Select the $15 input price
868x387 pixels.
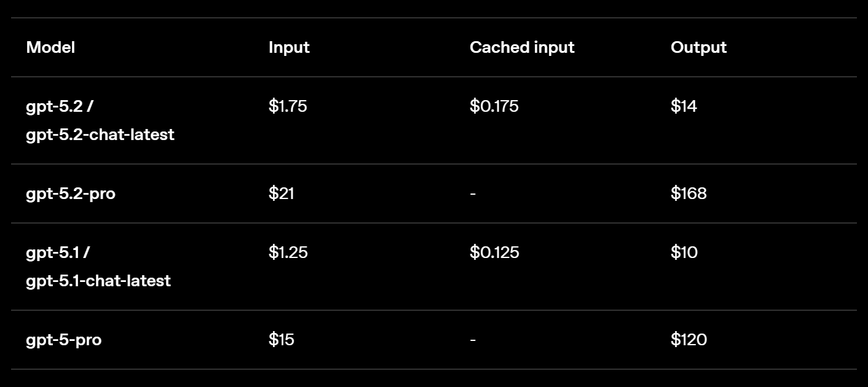282,340
